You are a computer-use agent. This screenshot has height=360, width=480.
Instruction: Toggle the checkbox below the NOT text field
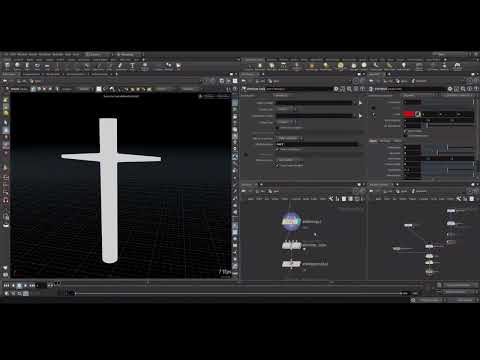pos(277,150)
